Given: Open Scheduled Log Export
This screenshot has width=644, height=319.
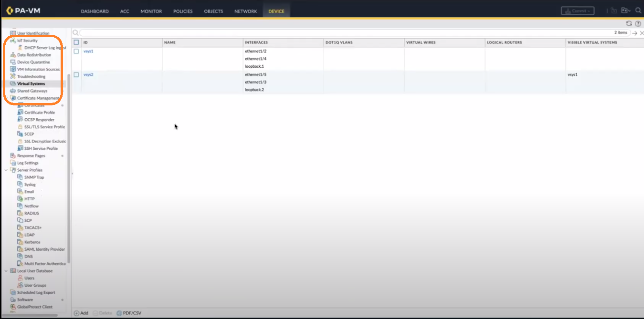Looking at the screenshot, I should pyautogui.click(x=36, y=292).
